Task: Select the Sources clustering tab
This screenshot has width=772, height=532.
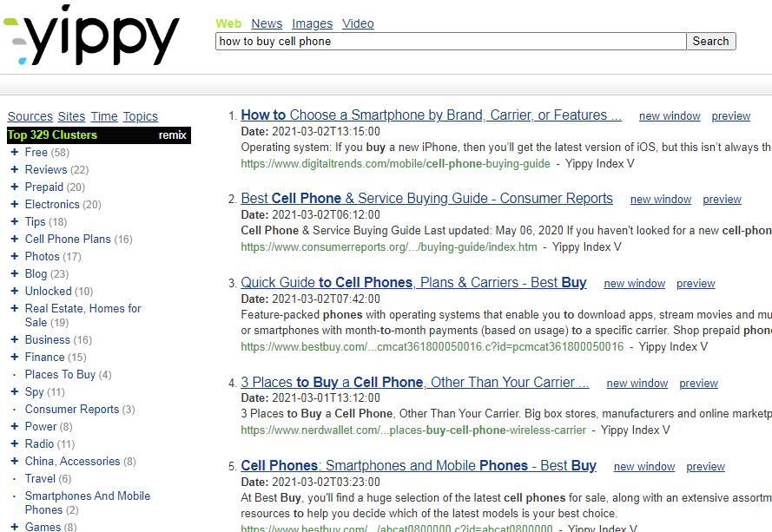Action: [30, 116]
